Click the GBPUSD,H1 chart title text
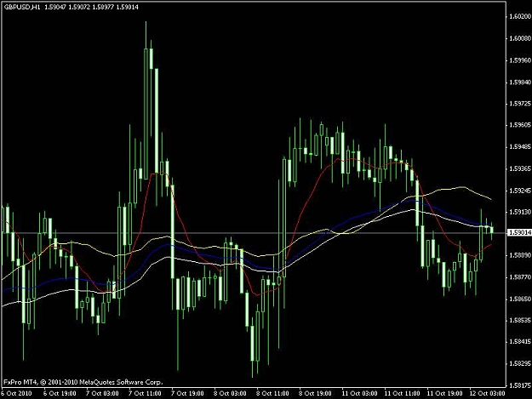 coord(22,7)
